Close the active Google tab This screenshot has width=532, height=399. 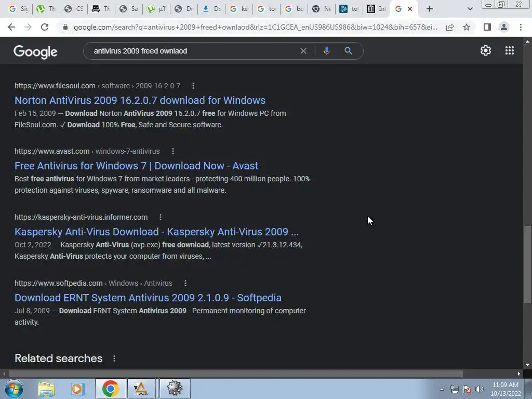410,9
